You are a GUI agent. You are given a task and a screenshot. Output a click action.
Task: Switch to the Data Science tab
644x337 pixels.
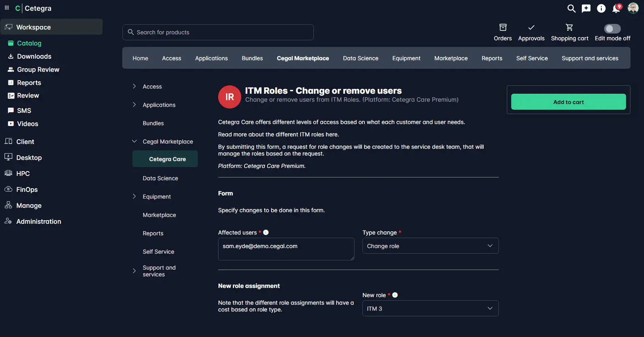[360, 58]
